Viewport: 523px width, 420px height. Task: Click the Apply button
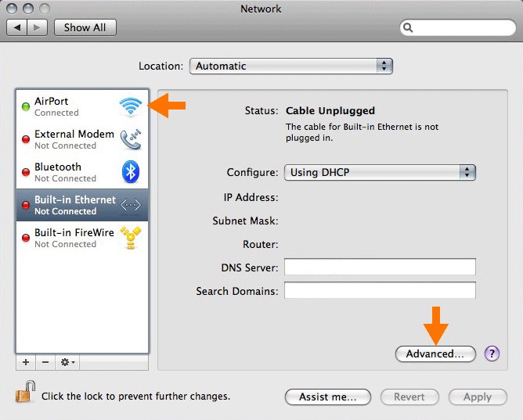478,397
